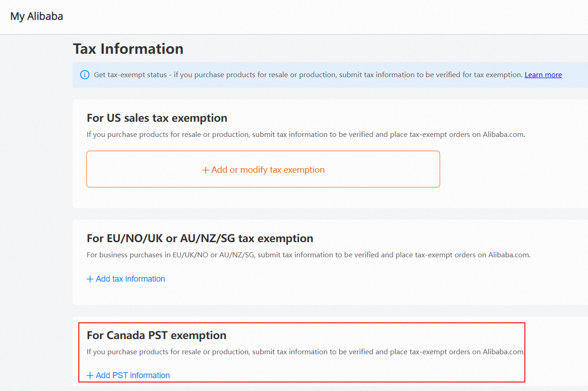Image resolution: width=588 pixels, height=391 pixels.
Task: Select the Add tax information link
Action: click(130, 279)
